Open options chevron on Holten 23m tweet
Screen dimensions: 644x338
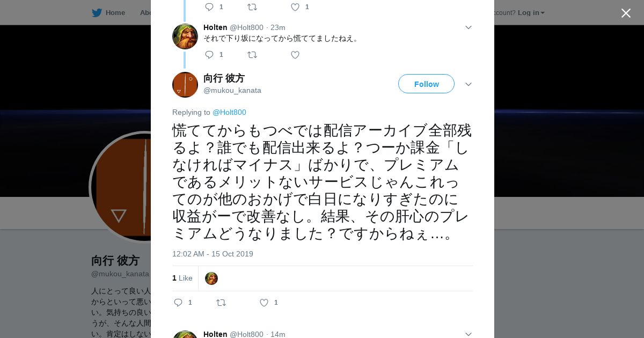pyautogui.click(x=468, y=27)
